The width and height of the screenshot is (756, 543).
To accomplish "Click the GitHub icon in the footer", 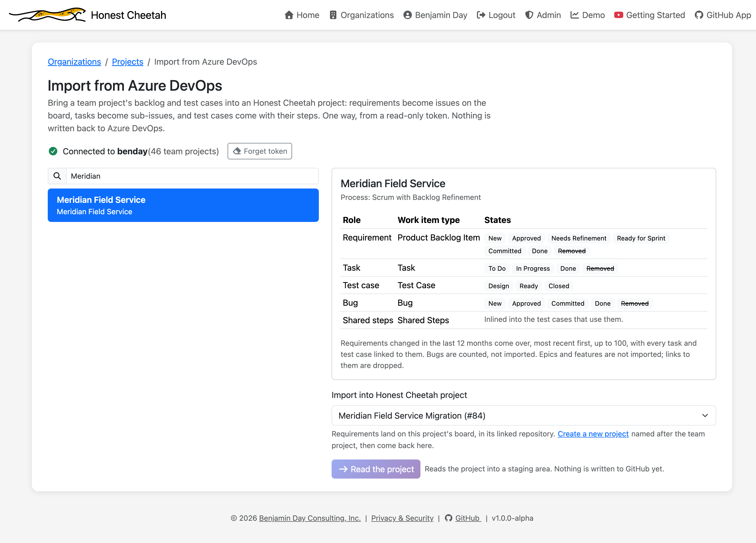I will (x=449, y=518).
